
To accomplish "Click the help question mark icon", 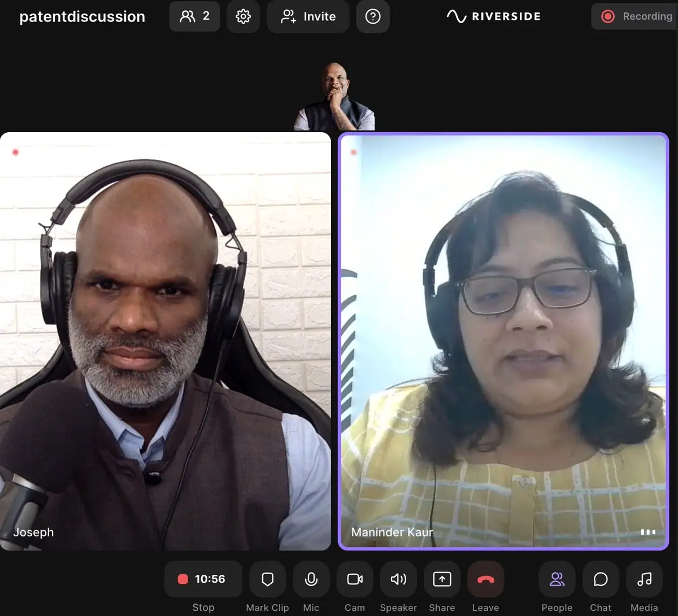I will (x=373, y=16).
